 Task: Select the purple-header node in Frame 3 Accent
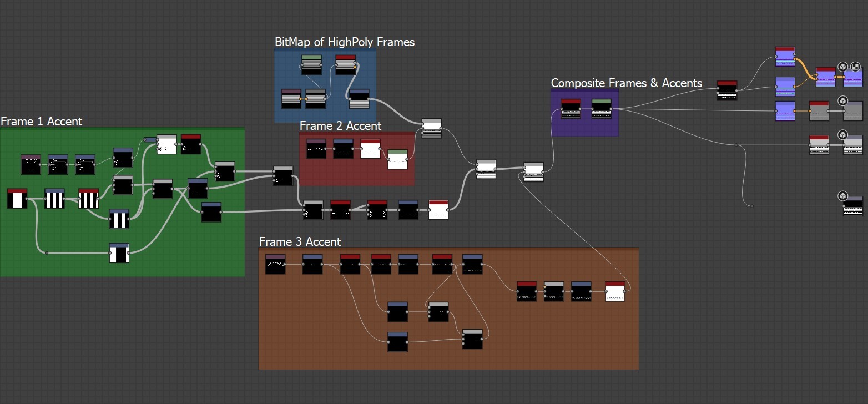tap(275, 264)
